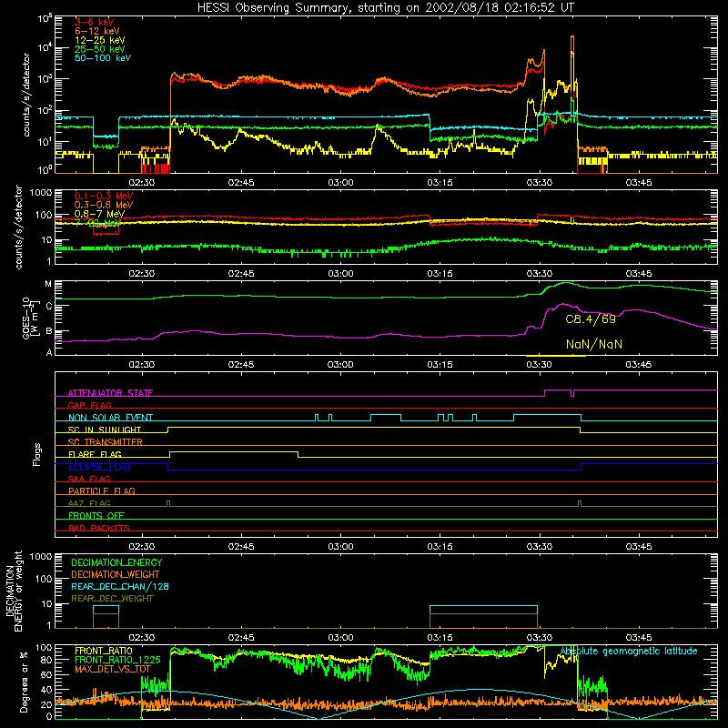Select the SC_TRANSMITTER flag label
The image size is (728, 728).
click(x=106, y=442)
